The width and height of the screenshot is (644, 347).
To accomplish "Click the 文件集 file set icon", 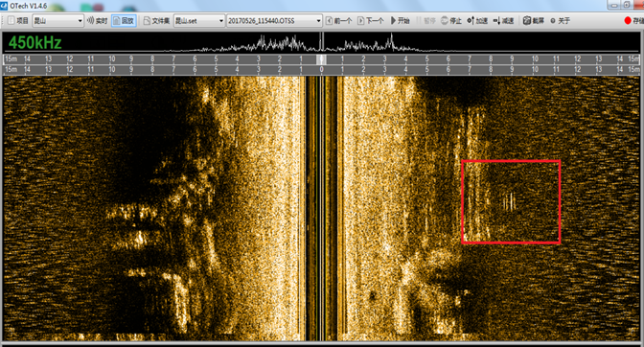I will pyautogui.click(x=156, y=20).
